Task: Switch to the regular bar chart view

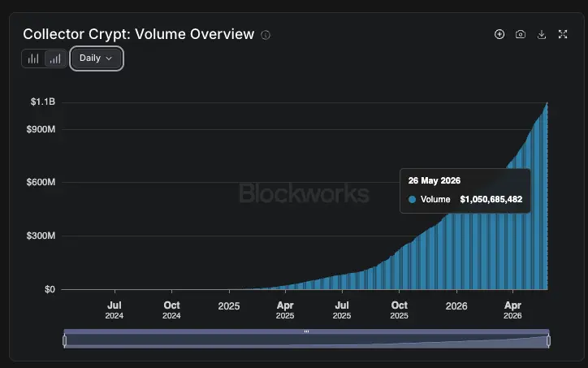Action: (33, 58)
